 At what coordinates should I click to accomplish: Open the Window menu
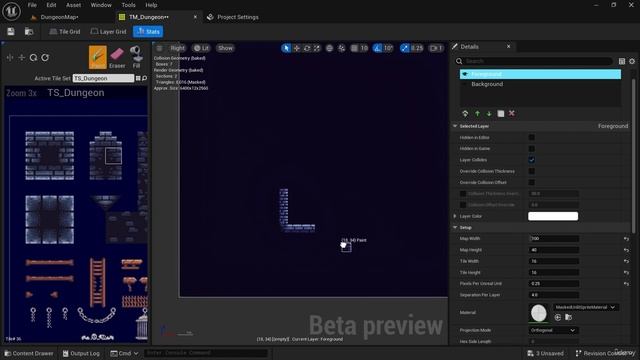click(101, 5)
